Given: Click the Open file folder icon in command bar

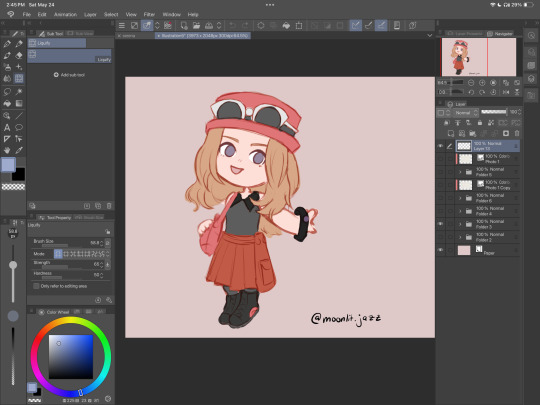Looking at the screenshot, I should [x=196, y=25].
